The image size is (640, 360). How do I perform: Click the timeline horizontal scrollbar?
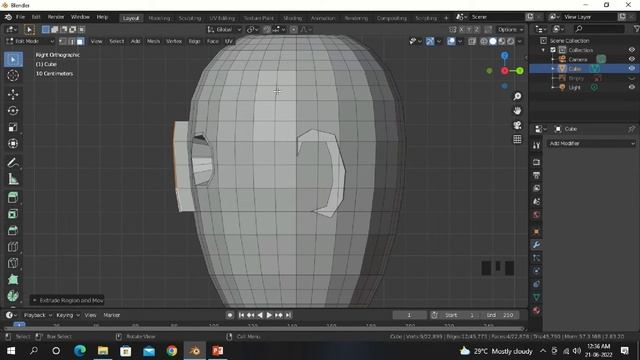(264, 328)
